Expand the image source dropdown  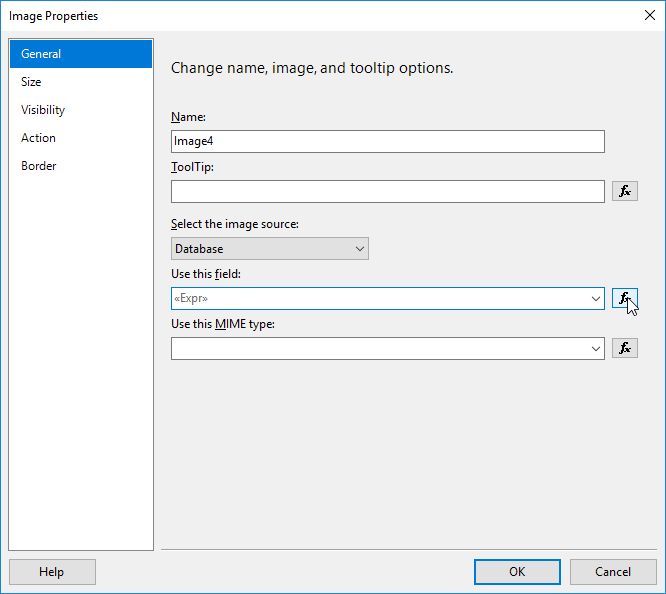pos(360,248)
